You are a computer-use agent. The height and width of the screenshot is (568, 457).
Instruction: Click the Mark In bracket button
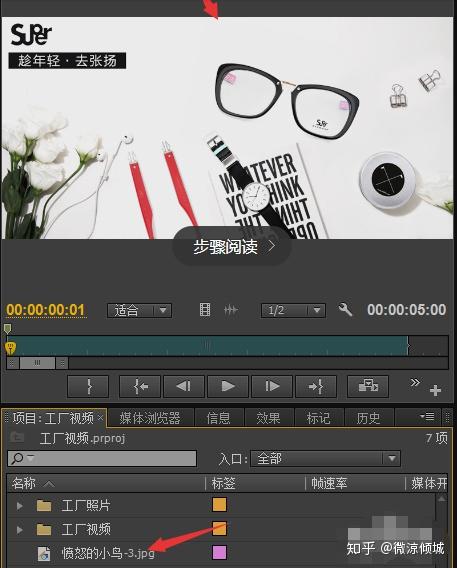tap(88, 387)
